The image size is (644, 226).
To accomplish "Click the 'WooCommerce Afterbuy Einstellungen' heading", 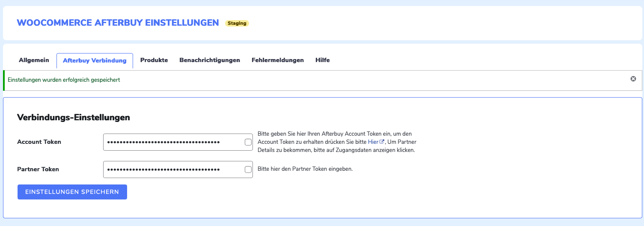I will (118, 23).
